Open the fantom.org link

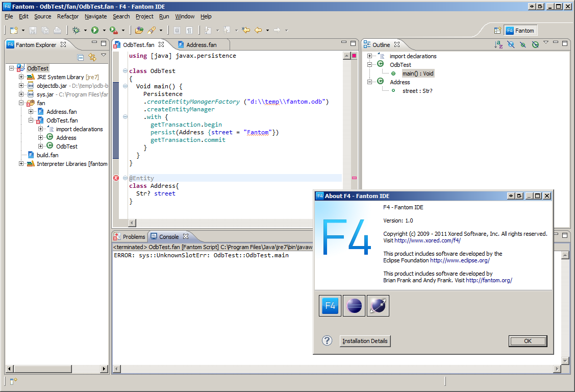point(489,280)
